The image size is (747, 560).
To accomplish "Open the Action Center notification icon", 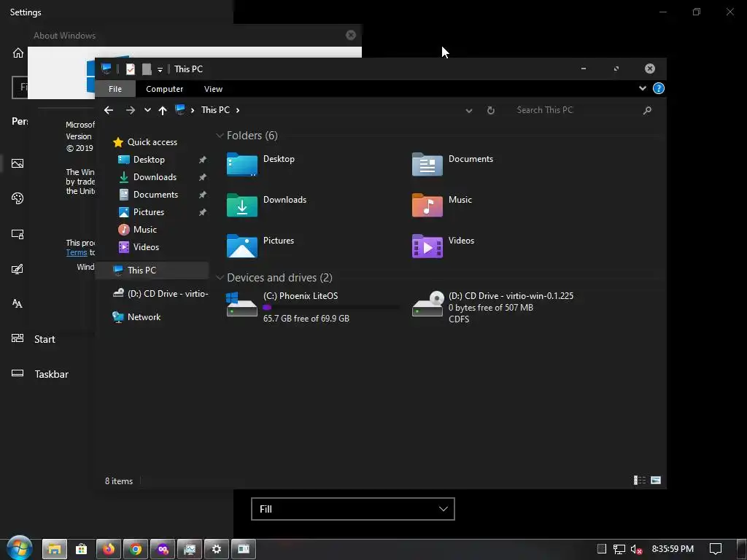I will pyautogui.click(x=716, y=549).
